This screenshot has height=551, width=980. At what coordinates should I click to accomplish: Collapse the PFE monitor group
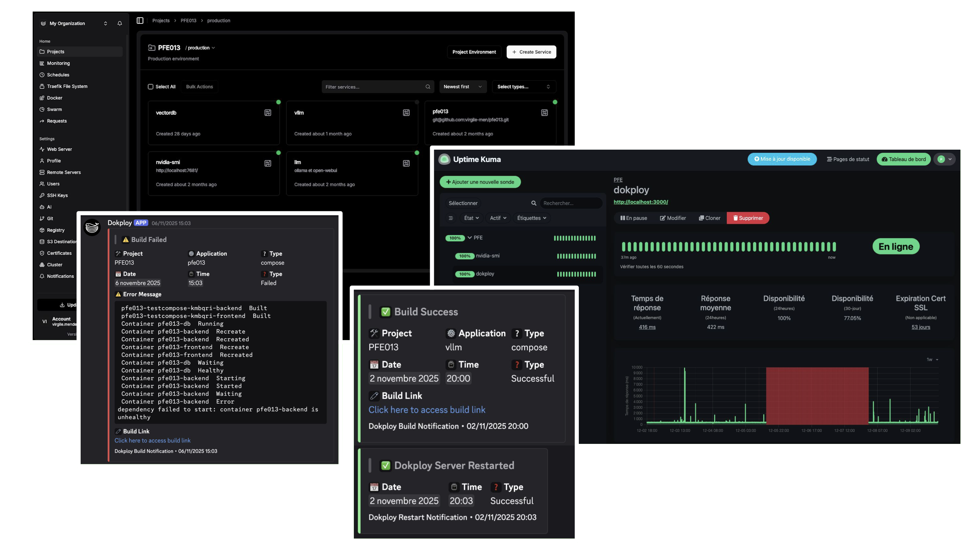[470, 238]
